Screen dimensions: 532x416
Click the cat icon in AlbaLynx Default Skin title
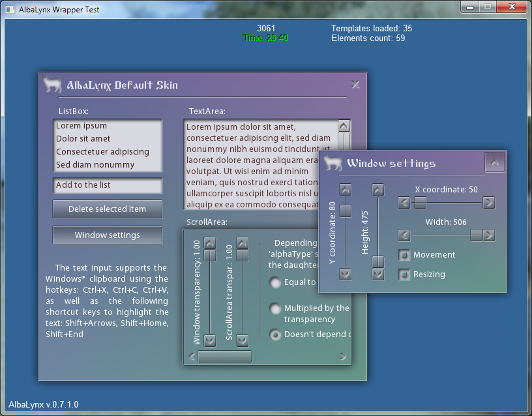(52, 85)
